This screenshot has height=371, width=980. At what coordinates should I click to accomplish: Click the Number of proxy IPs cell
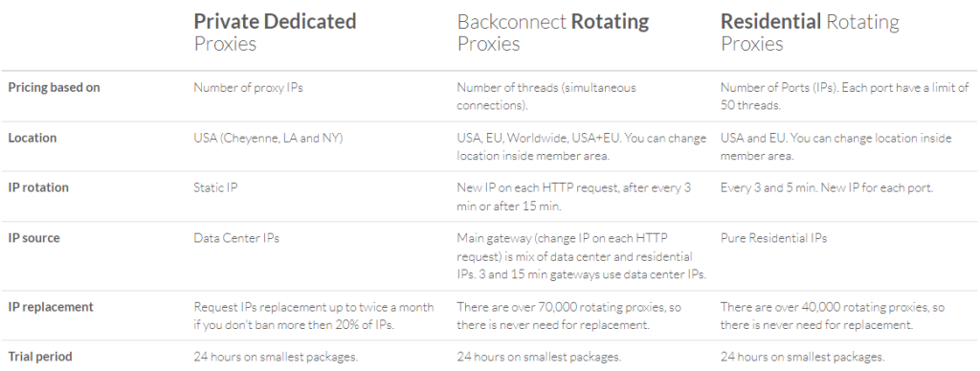[x=248, y=87]
